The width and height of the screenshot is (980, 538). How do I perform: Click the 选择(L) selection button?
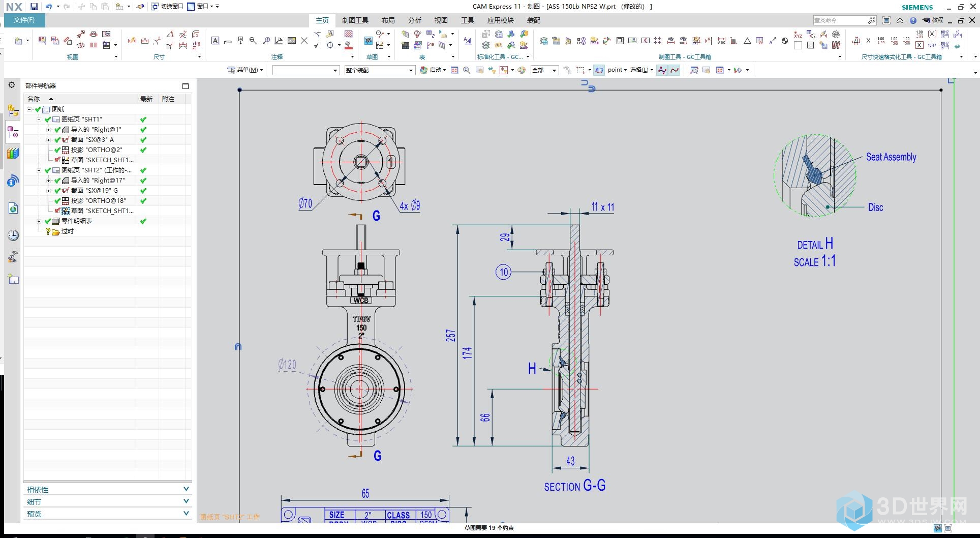click(x=641, y=70)
